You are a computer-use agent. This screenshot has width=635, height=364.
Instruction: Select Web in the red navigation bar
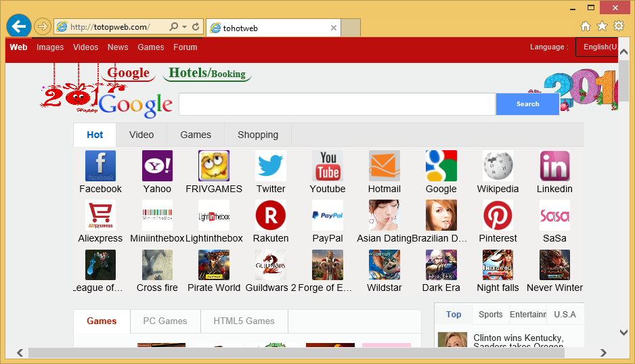pyautogui.click(x=19, y=47)
